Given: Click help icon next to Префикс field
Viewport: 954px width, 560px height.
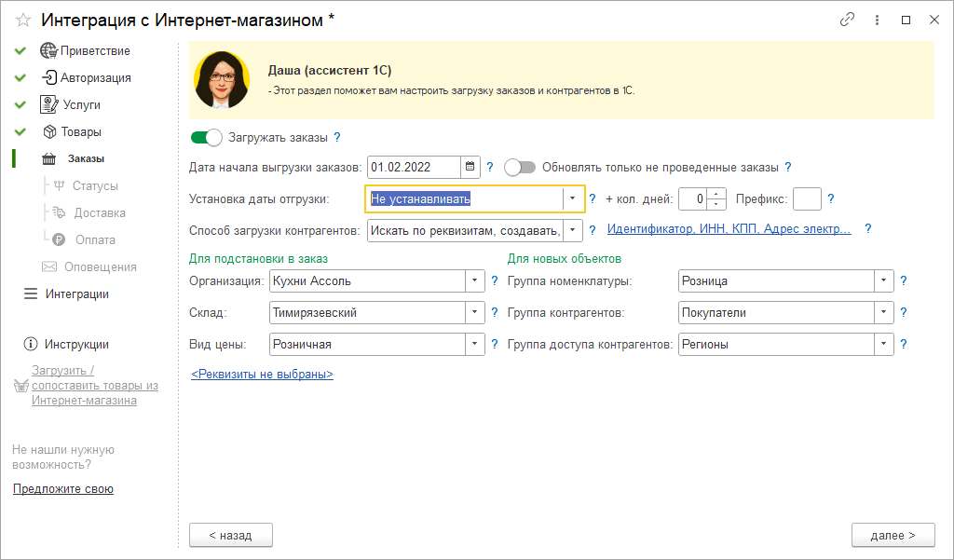Looking at the screenshot, I should 831,198.
